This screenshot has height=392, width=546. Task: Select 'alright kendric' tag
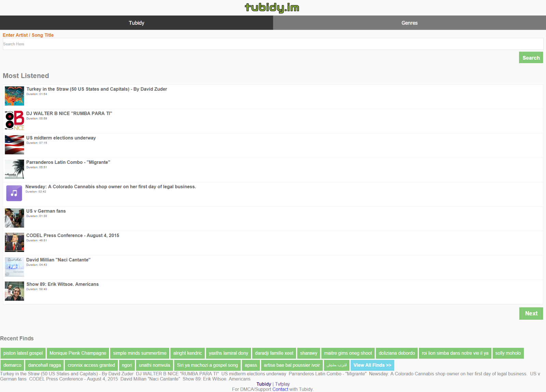pos(188,353)
